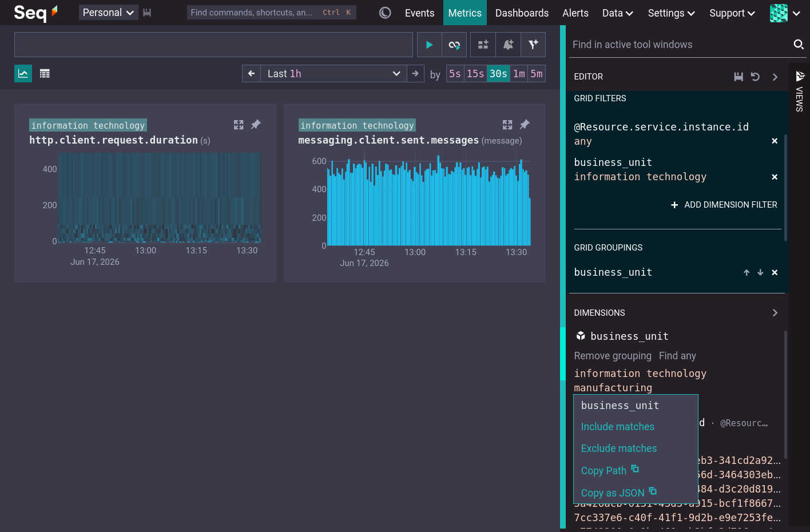Create alert bell icon in toolbar
Viewport: 810px width, 532px height.
pyautogui.click(x=508, y=45)
